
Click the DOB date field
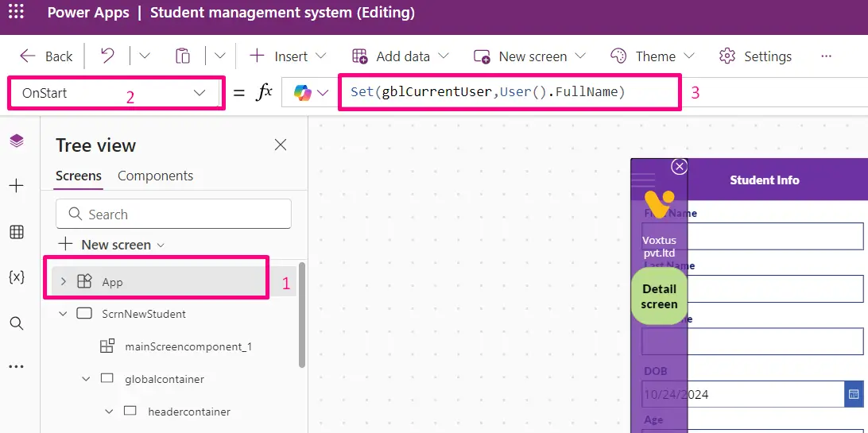pyautogui.click(x=743, y=394)
